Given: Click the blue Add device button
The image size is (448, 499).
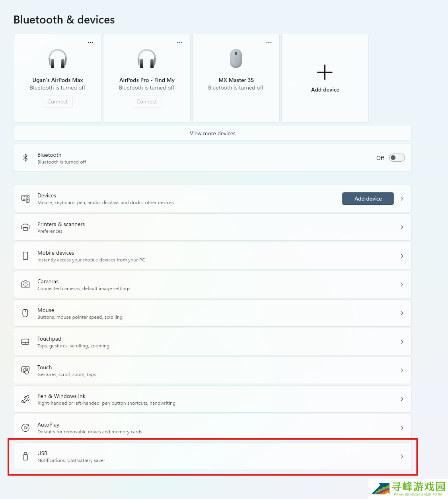Looking at the screenshot, I should click(368, 199).
